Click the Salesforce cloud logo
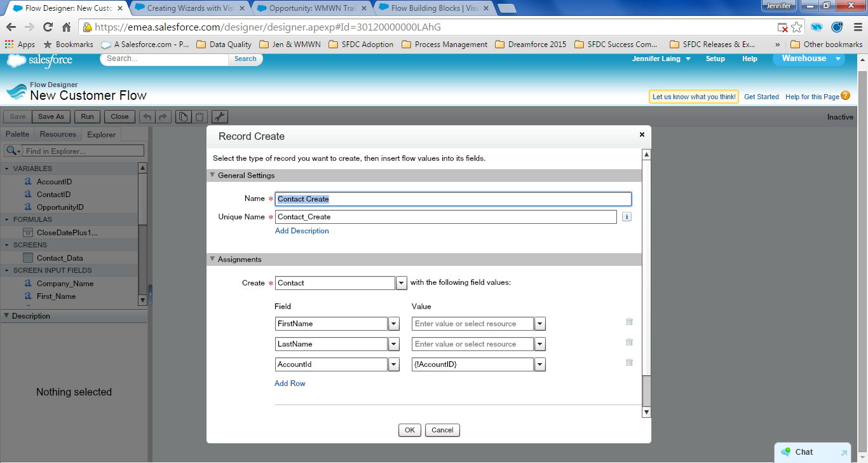This screenshot has width=868, height=463. (x=39, y=61)
